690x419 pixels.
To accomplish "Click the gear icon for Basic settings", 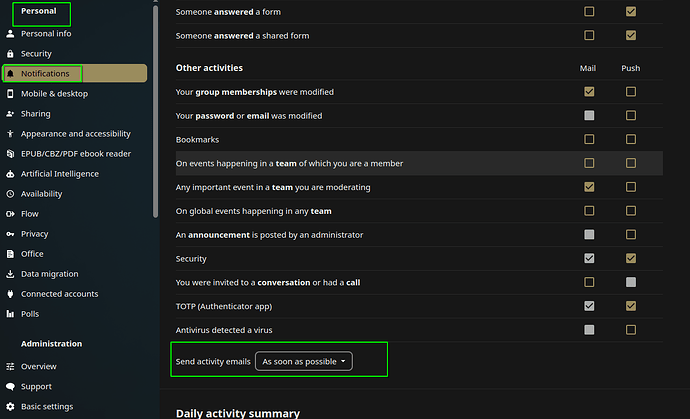I will [x=10, y=407].
